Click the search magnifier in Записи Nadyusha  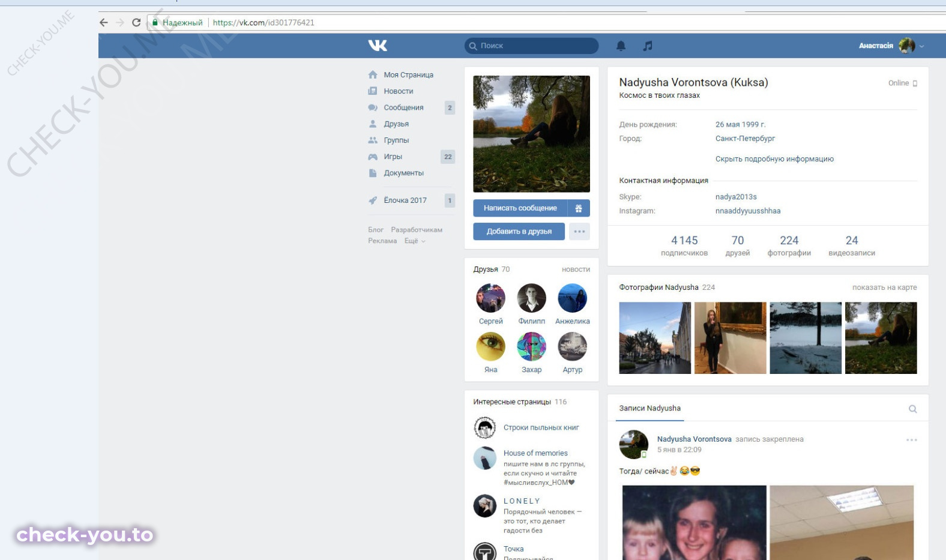912,409
